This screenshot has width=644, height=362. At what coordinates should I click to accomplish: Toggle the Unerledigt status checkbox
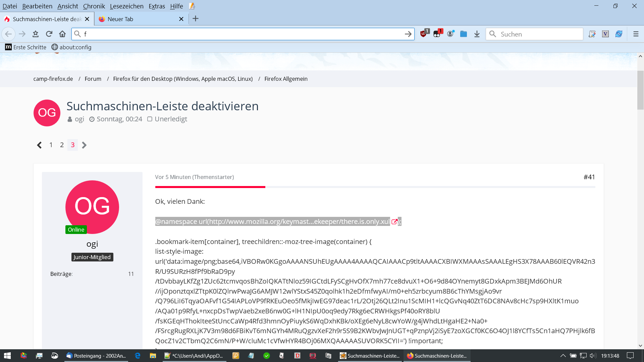150,119
